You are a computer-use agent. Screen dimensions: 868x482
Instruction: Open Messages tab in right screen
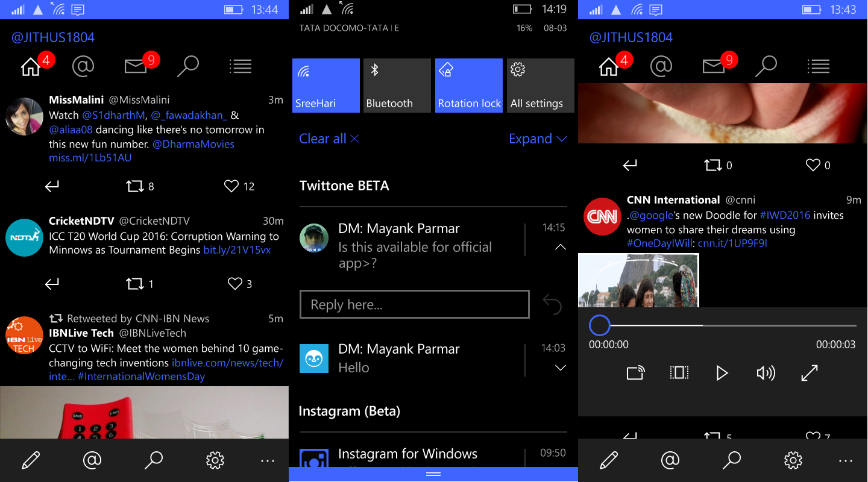[x=714, y=67]
